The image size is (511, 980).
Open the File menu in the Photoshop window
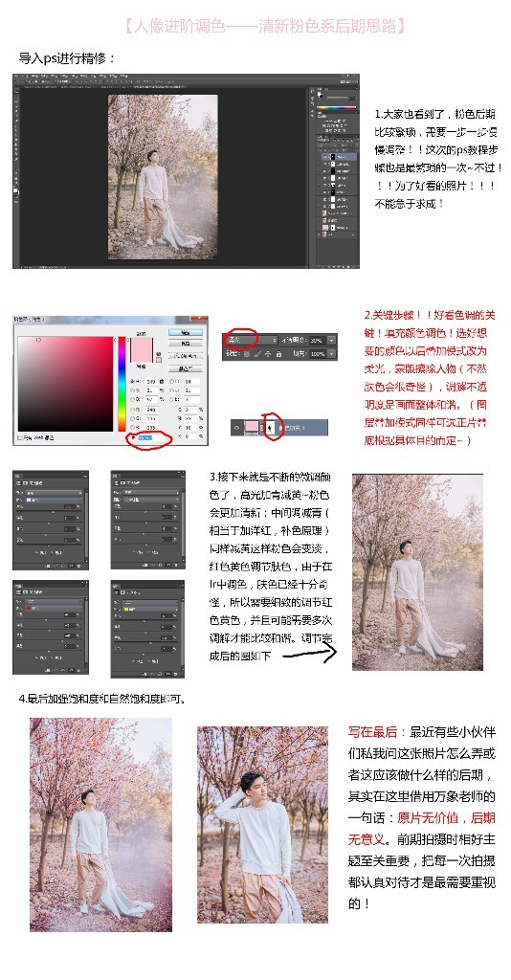pyautogui.click(x=25, y=77)
